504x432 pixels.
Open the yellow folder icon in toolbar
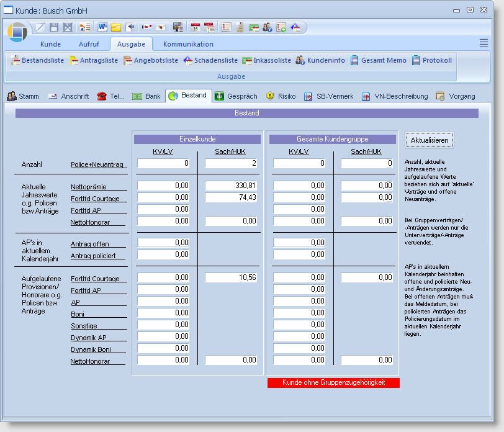116,27
